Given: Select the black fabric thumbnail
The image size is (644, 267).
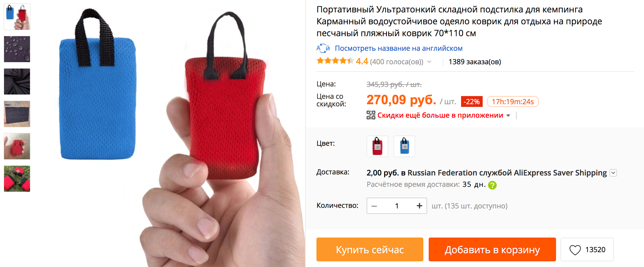Looking at the screenshot, I should [17, 81].
